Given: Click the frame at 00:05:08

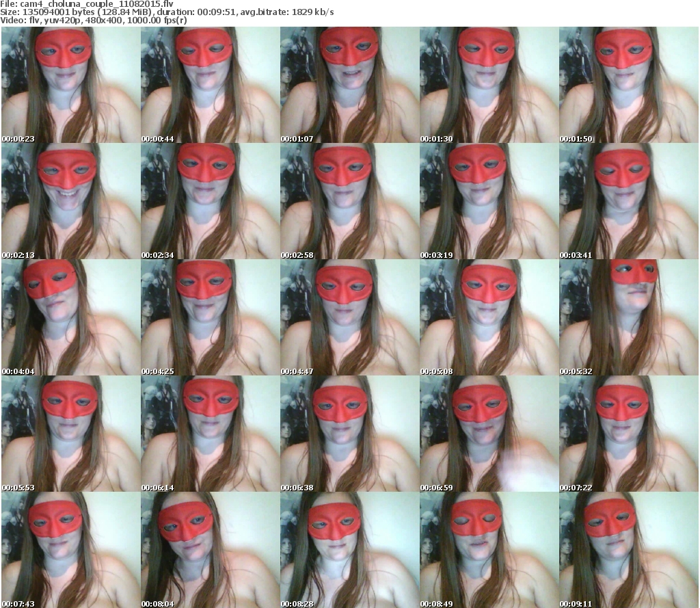Looking at the screenshot, I should click(x=489, y=317).
